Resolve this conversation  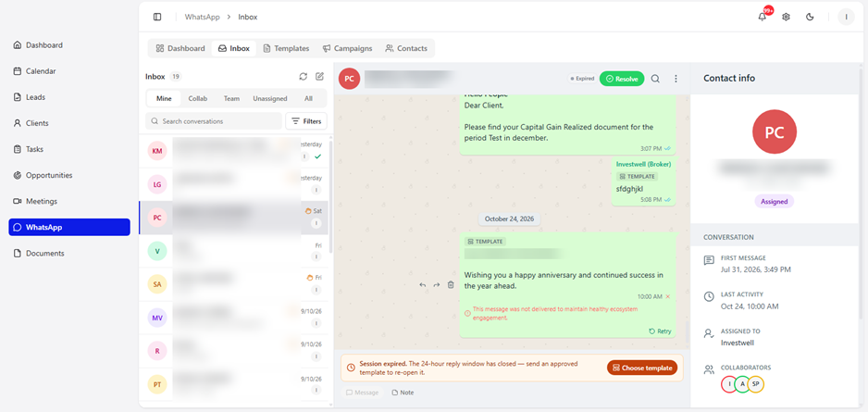coord(622,79)
